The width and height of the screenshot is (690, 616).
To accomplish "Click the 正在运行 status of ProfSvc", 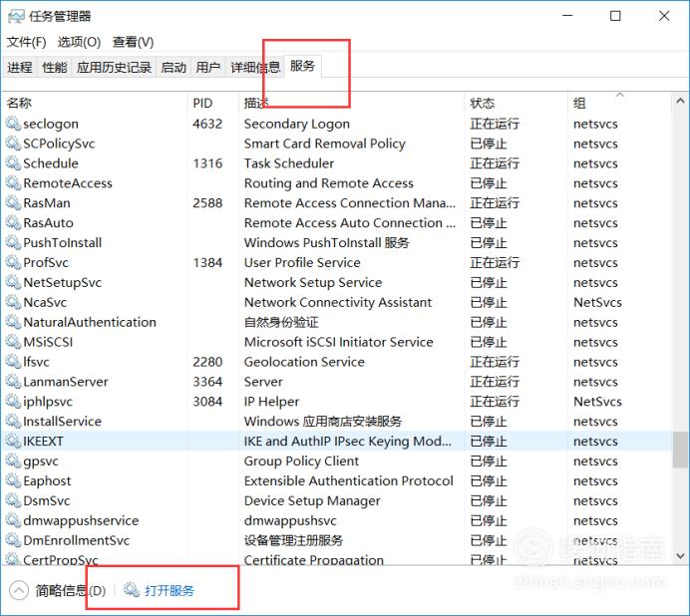I will point(495,263).
